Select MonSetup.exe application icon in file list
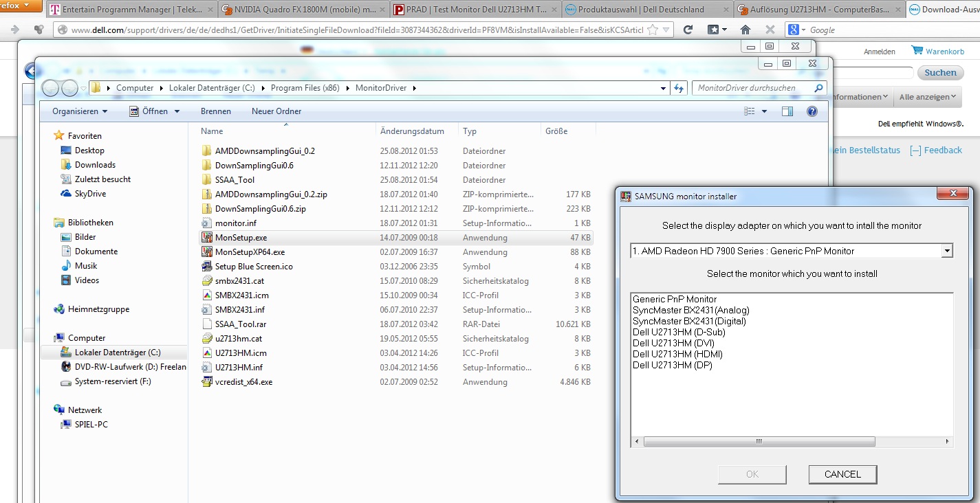The image size is (980, 503). point(207,238)
